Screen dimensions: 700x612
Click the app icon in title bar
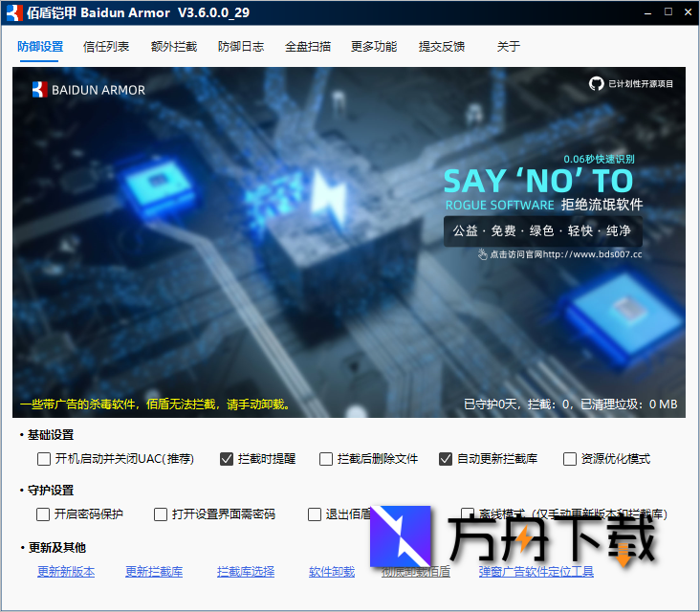(14, 12)
